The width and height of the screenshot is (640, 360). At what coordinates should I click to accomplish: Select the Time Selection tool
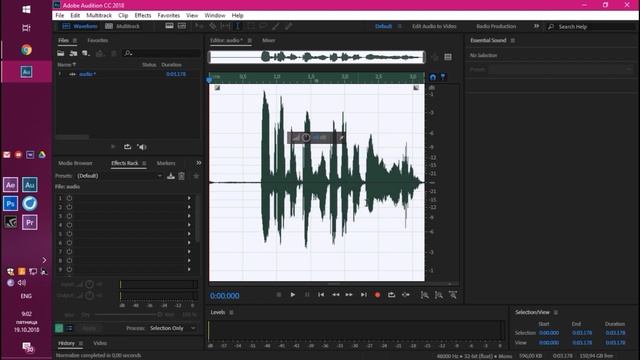238,26
